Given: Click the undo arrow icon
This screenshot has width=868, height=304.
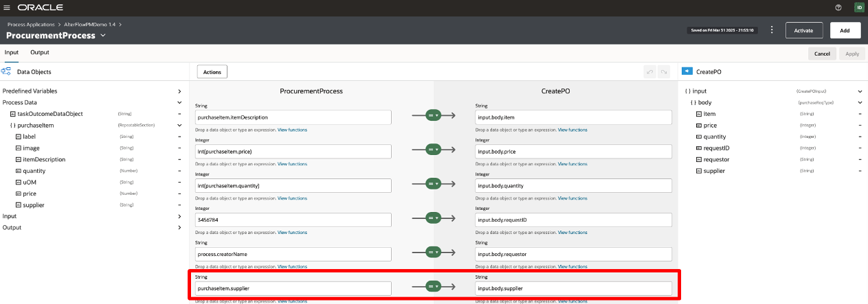Looking at the screenshot, I should pyautogui.click(x=649, y=71).
